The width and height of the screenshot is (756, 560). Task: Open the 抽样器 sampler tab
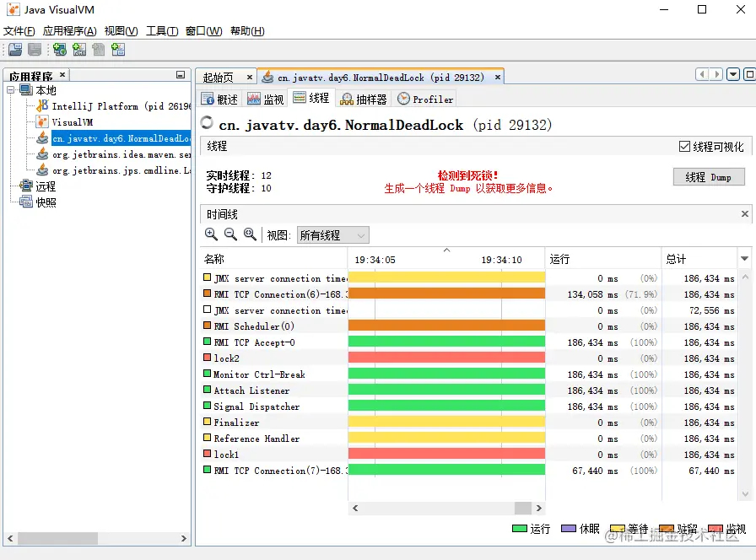(x=364, y=99)
